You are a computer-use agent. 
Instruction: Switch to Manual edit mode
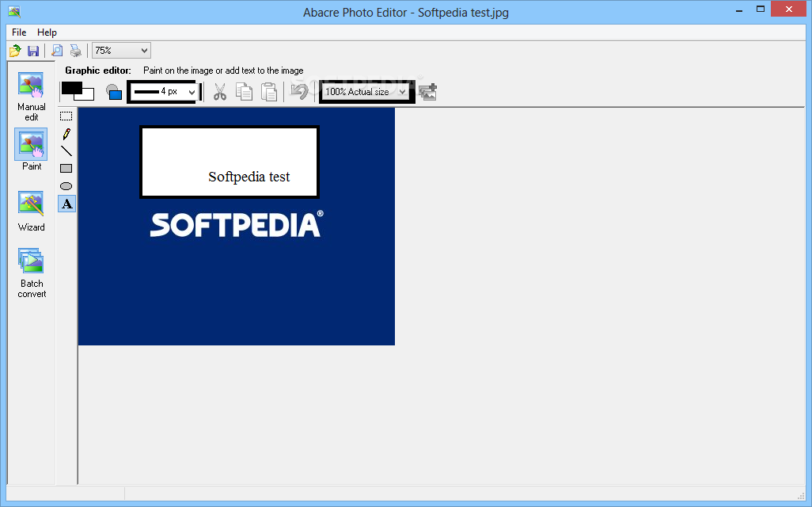pos(31,97)
